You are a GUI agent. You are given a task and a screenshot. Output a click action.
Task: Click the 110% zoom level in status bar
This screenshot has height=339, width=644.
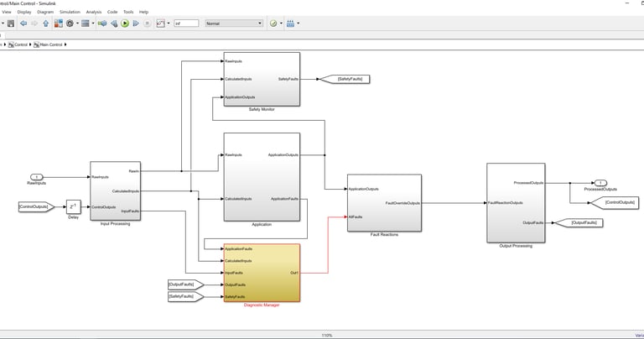[327, 336]
